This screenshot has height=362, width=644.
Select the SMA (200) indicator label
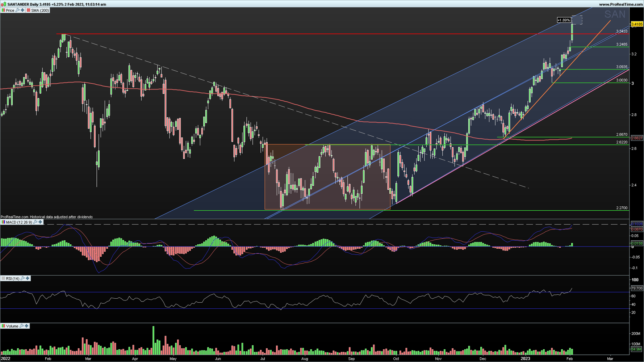[x=40, y=10]
